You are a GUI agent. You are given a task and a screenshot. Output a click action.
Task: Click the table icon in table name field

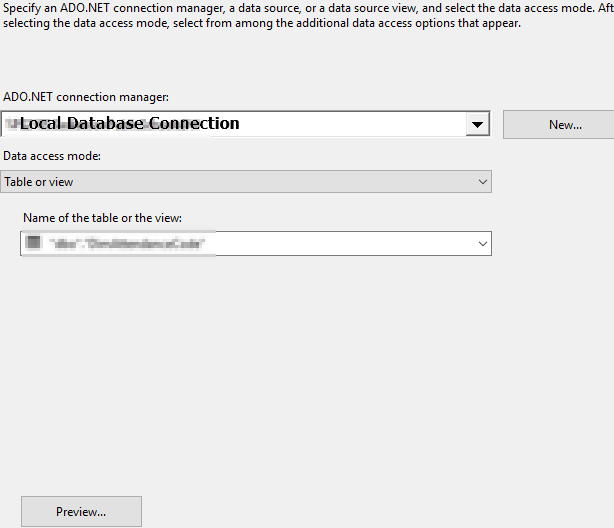coord(33,242)
